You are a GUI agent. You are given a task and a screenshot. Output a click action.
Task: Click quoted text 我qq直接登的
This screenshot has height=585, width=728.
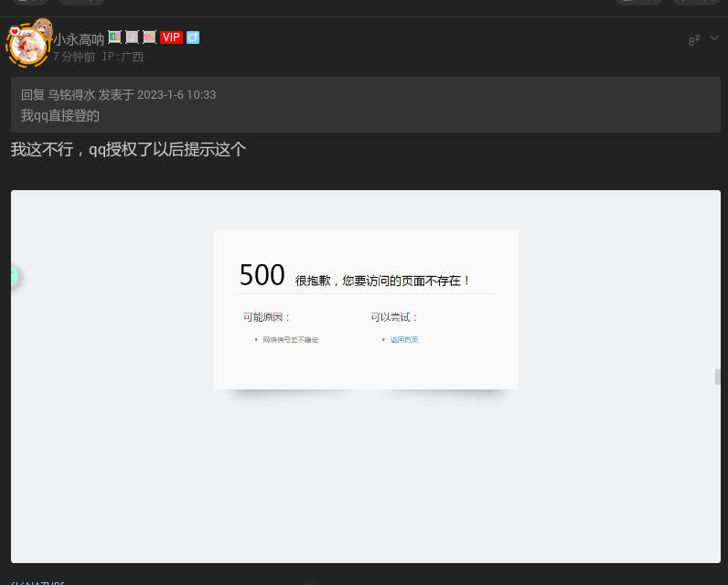60,116
